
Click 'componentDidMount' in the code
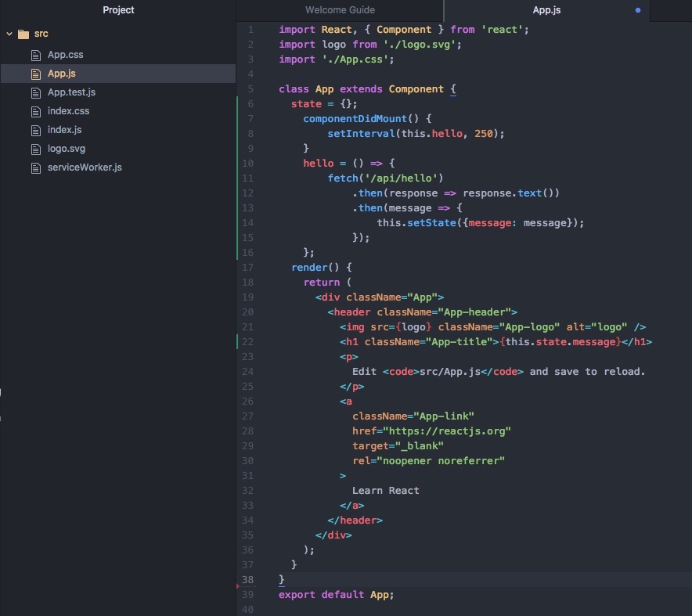click(x=355, y=119)
